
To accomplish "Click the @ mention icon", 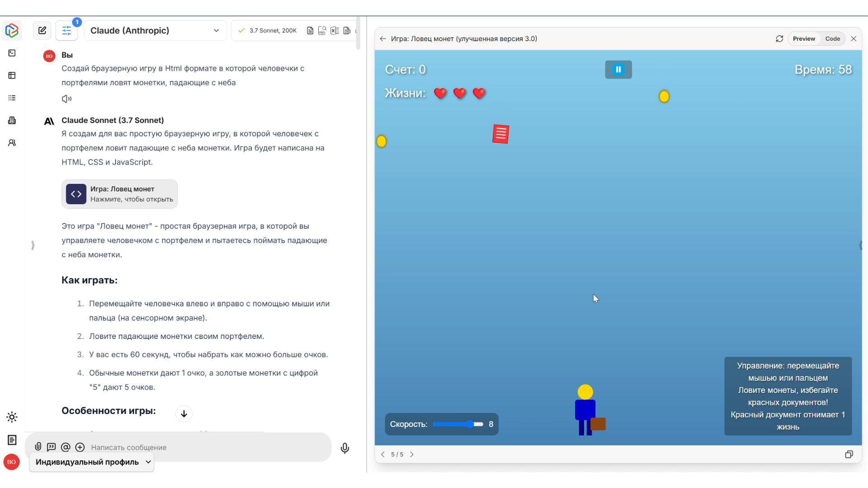I will 66,447.
